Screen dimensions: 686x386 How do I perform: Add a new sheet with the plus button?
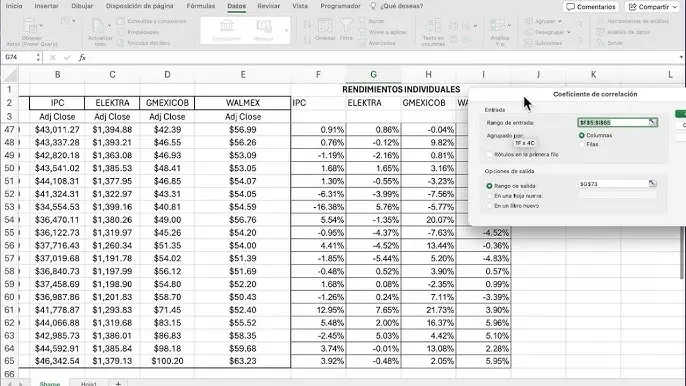click(x=118, y=383)
